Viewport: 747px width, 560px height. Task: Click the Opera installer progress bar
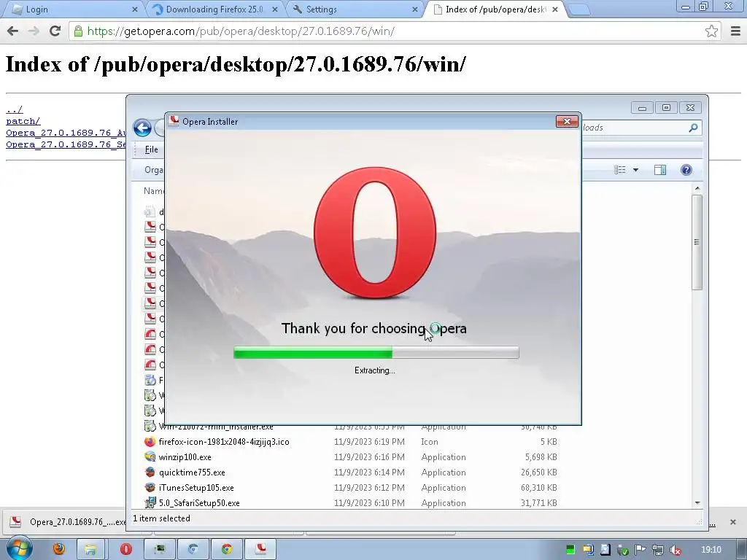[376, 352]
